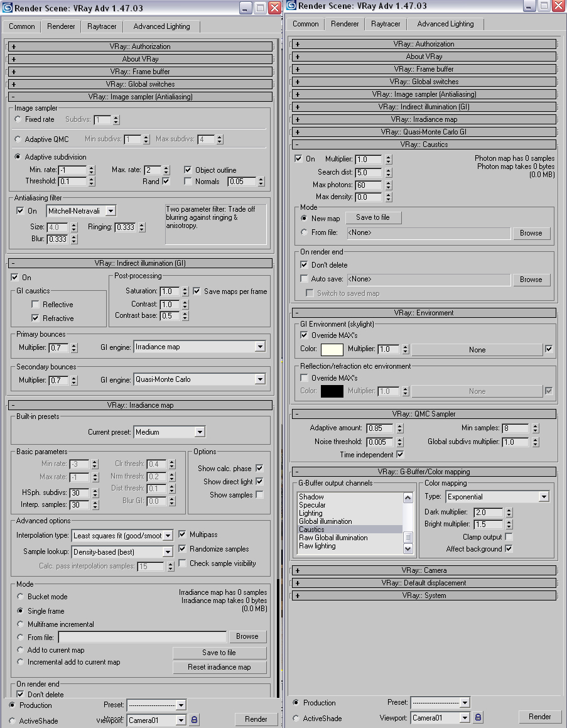Expand the VRay:: Camera rollout
567x728 pixels.
pos(424,570)
